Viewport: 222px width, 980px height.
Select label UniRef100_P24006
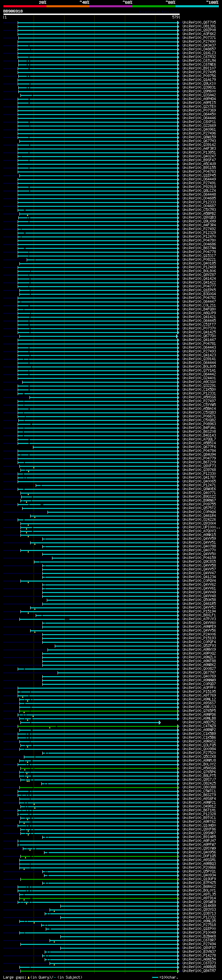click(x=199, y=634)
